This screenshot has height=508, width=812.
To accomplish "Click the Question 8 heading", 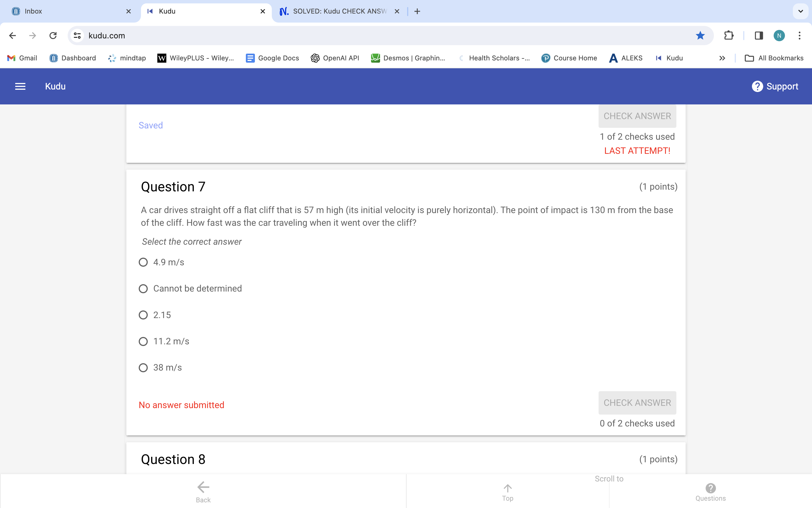I will pos(173,459).
